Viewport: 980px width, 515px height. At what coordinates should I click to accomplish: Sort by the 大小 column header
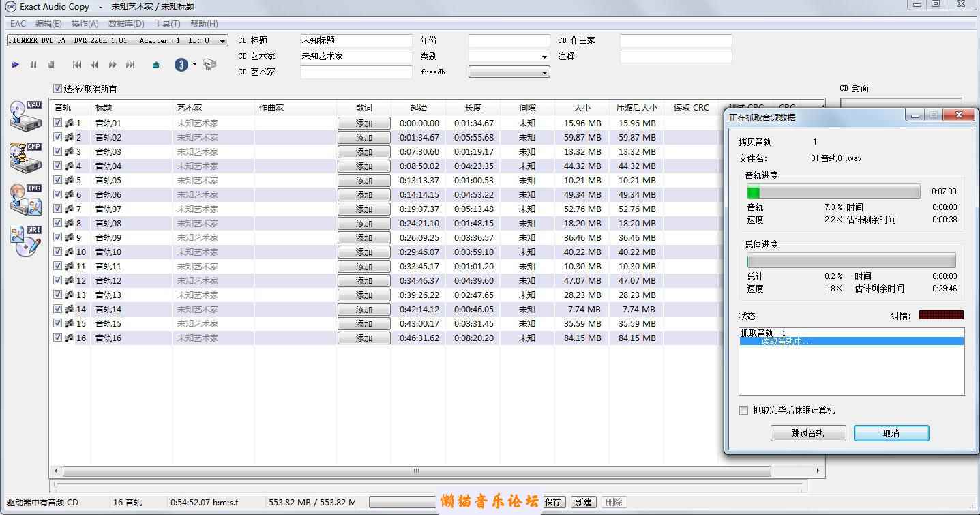pos(582,108)
